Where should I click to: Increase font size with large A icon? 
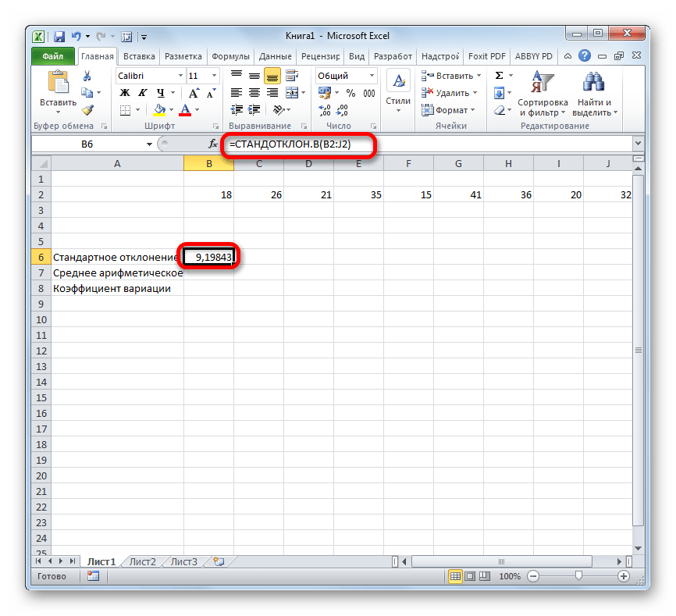click(194, 93)
